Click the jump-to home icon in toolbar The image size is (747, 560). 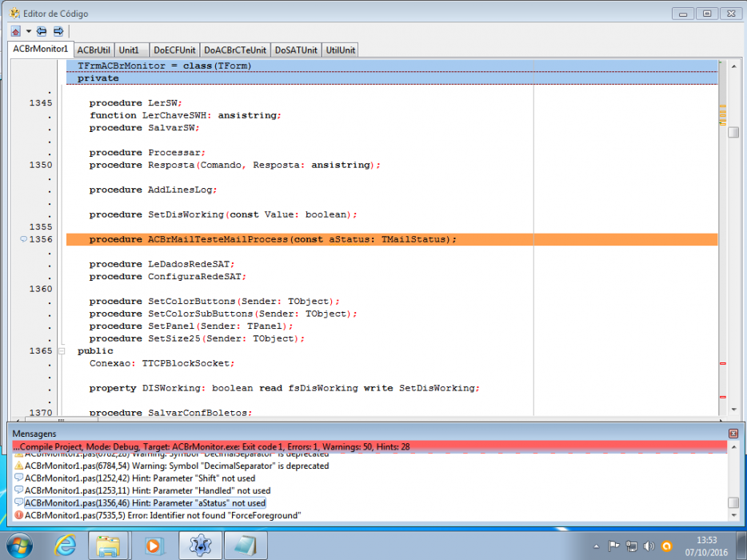click(16, 31)
